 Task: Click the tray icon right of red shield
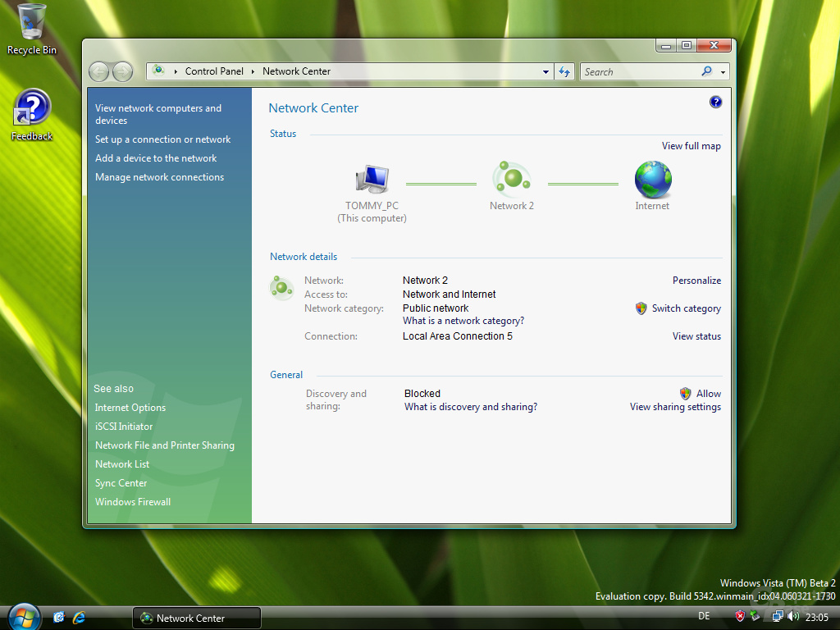[755, 617]
